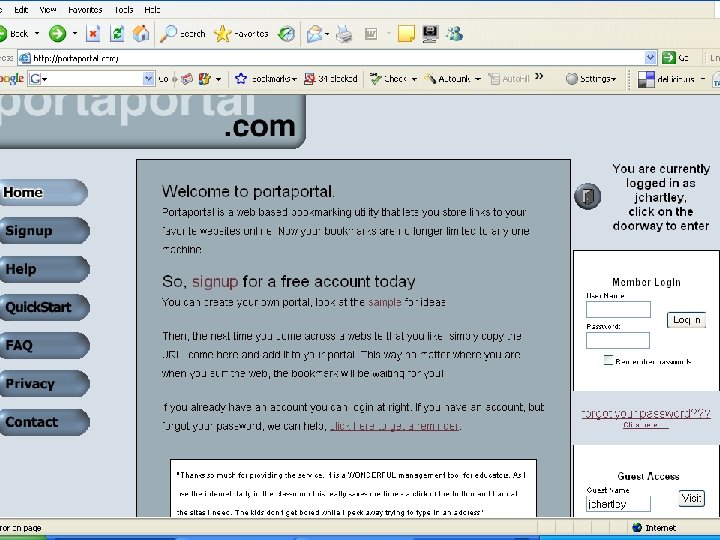Click the green Go arrow button
Screen dimensions: 720x540
click(669, 57)
